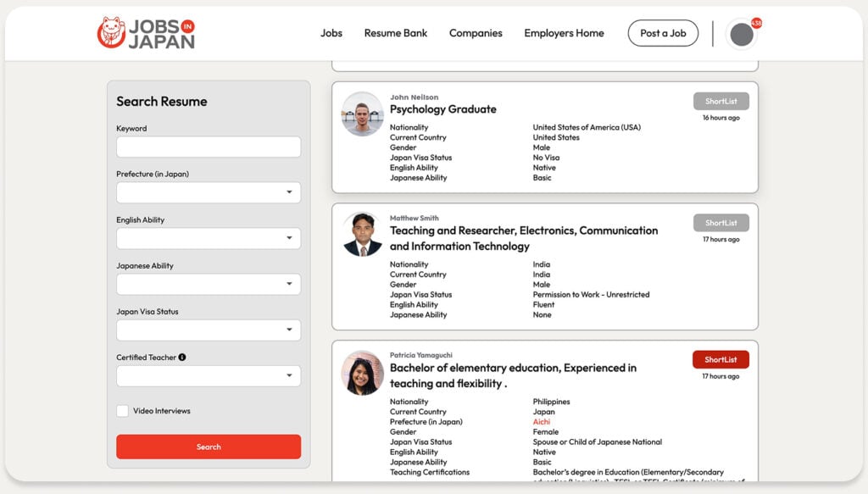Open the red notification count badge
The image size is (868, 494).
[x=756, y=23]
